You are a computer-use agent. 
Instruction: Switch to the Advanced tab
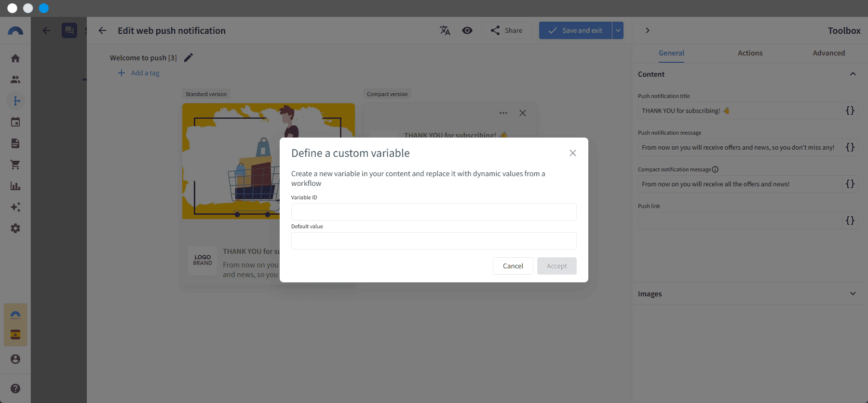[x=828, y=53]
